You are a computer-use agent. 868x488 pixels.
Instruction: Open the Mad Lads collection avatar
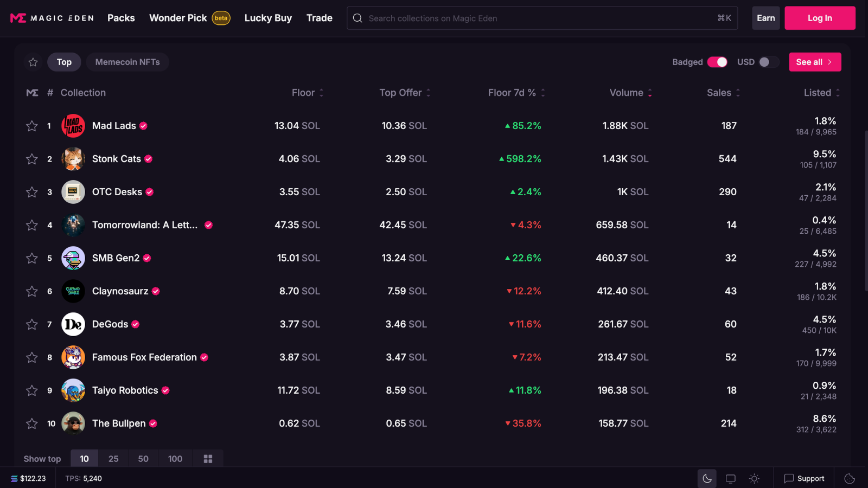click(x=73, y=126)
